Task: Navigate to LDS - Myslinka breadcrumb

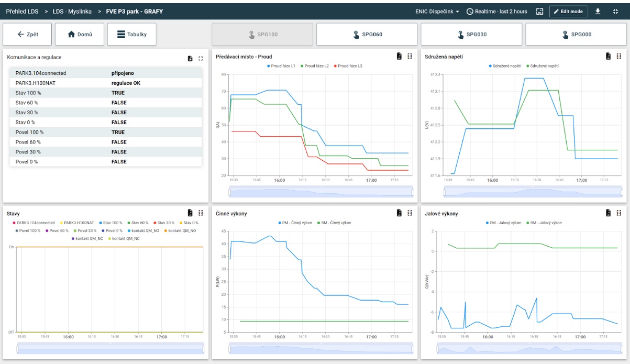Action: tap(72, 12)
